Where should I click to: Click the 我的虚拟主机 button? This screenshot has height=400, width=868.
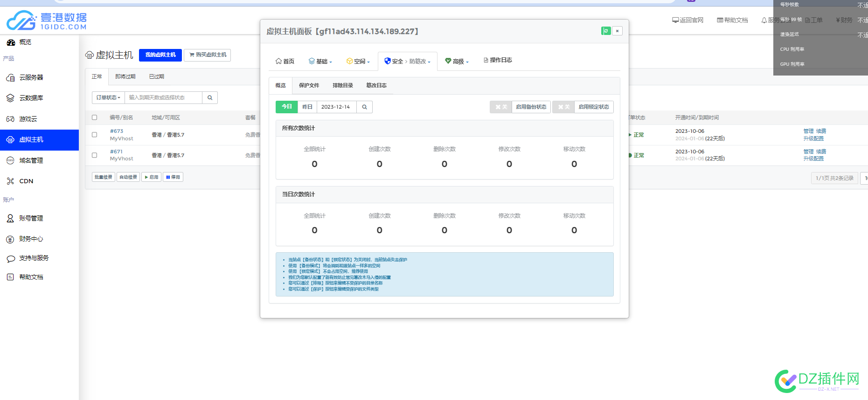pyautogui.click(x=160, y=55)
